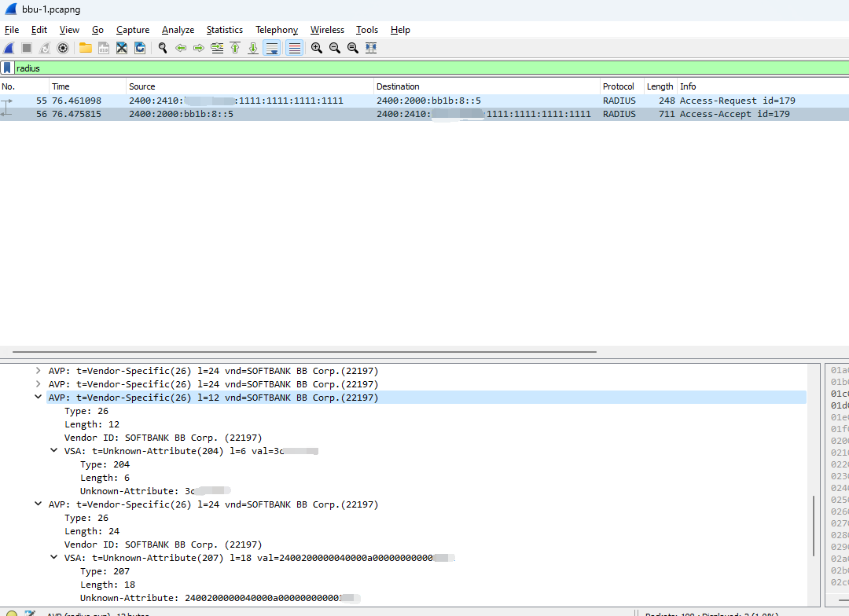
Task: Click the Start capturing packets shark fin icon
Action: tap(9, 48)
